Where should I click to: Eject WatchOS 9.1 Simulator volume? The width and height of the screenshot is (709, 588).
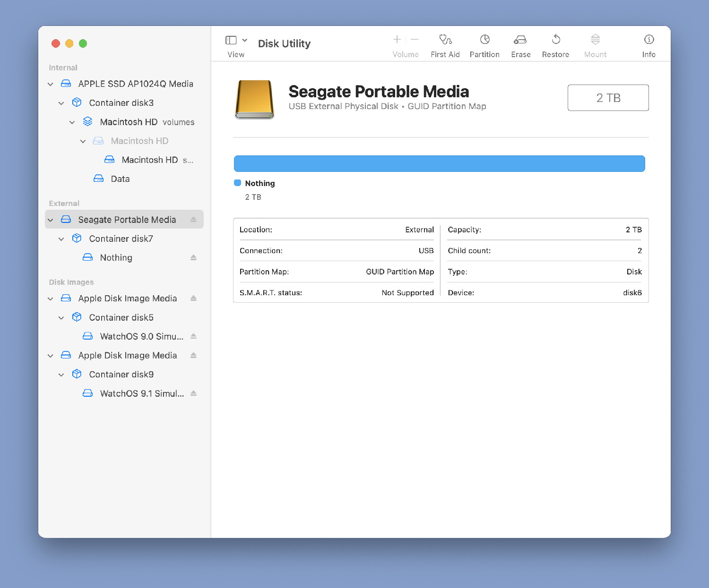pyautogui.click(x=193, y=393)
